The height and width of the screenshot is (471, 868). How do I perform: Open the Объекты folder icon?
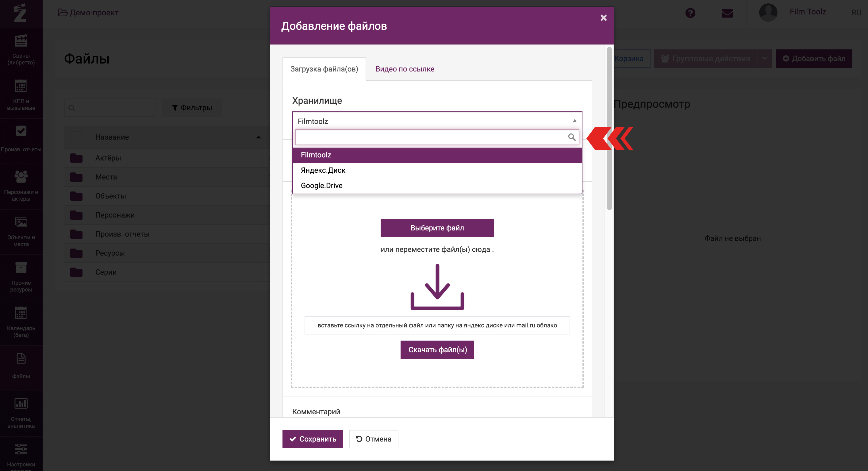click(76, 196)
